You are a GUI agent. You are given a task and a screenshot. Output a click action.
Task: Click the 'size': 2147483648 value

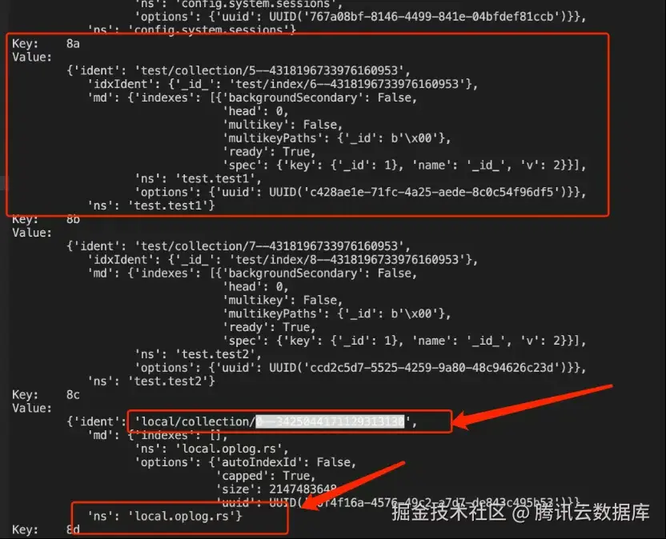[277, 489]
